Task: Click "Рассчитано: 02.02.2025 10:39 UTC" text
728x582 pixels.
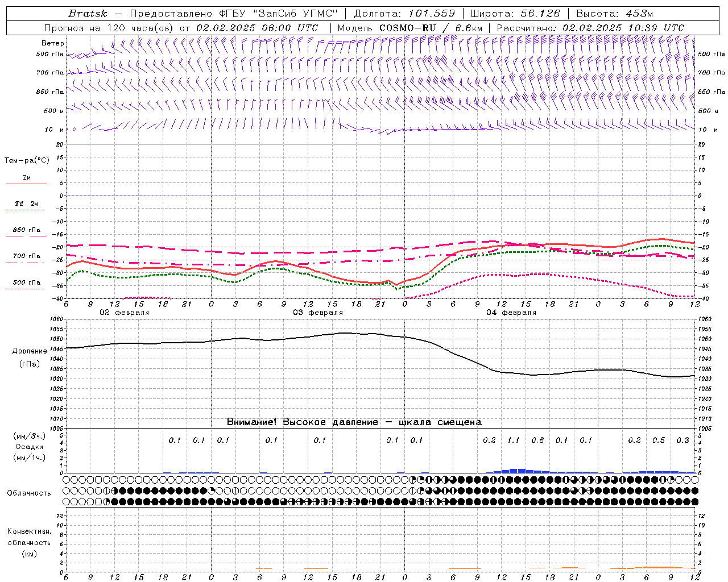Action: [x=590, y=28]
